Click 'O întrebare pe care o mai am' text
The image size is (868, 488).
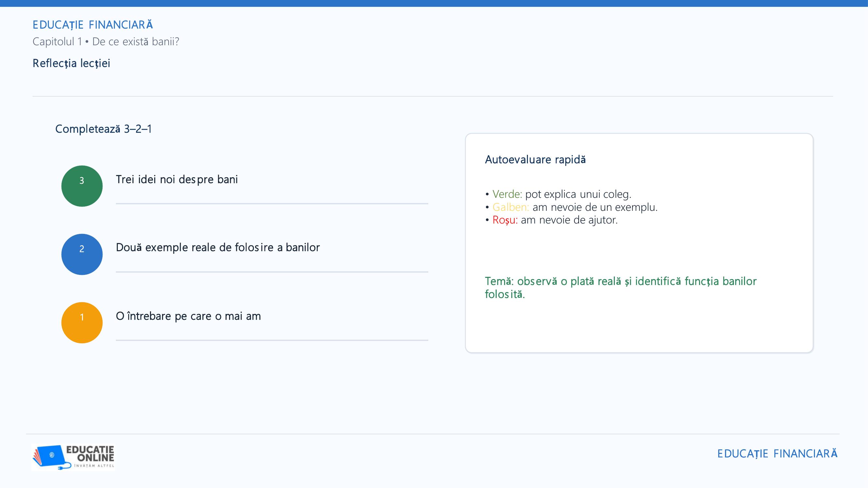pyautogui.click(x=188, y=316)
